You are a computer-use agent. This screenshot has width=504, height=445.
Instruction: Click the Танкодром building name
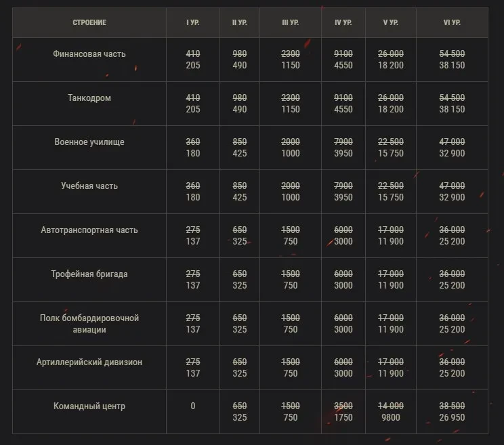(89, 98)
